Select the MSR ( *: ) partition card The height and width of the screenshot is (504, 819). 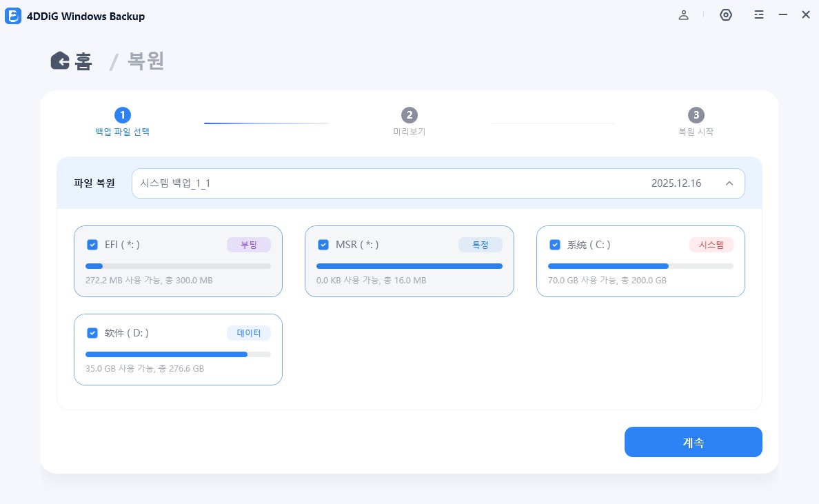[410, 261]
